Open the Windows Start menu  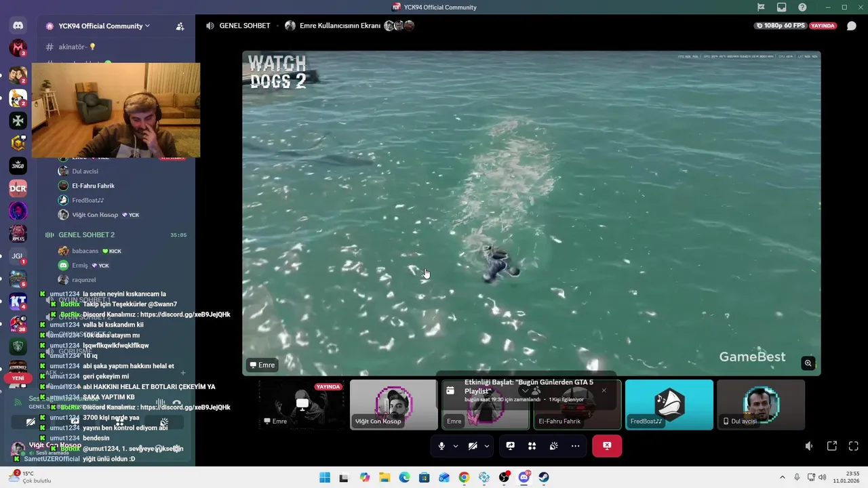click(x=325, y=477)
